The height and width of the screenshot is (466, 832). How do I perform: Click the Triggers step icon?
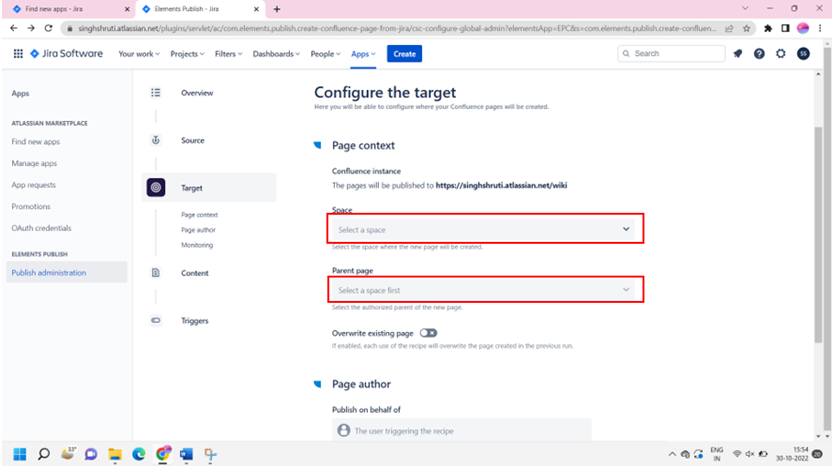155,320
